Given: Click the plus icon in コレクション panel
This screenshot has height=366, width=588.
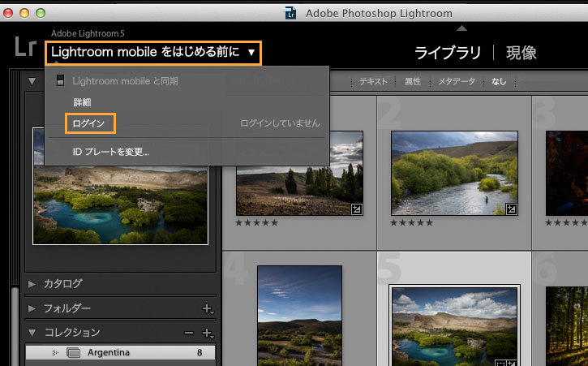Looking at the screenshot, I should pos(208,333).
